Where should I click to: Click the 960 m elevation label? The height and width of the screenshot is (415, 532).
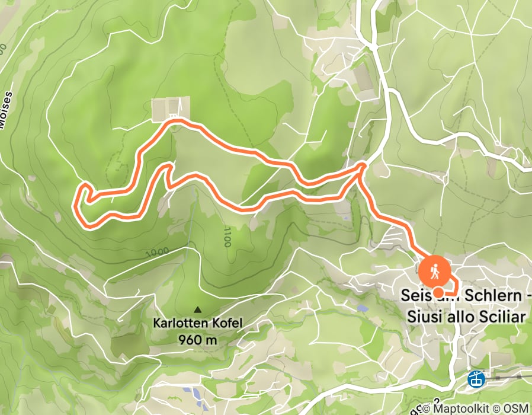coord(197,340)
